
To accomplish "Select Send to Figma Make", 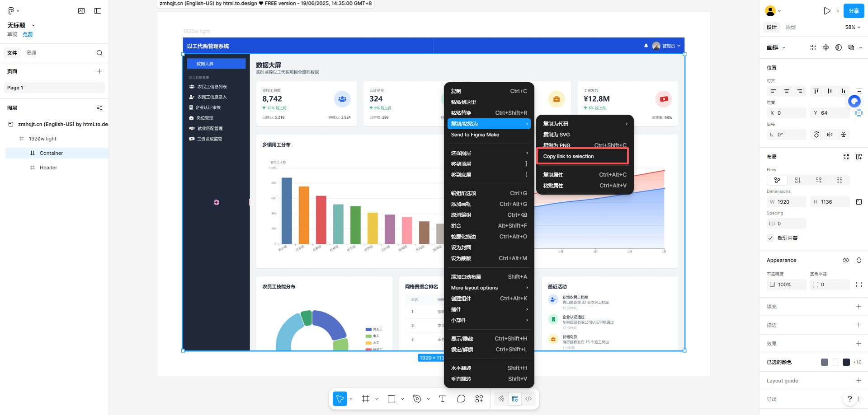I will click(x=475, y=135).
